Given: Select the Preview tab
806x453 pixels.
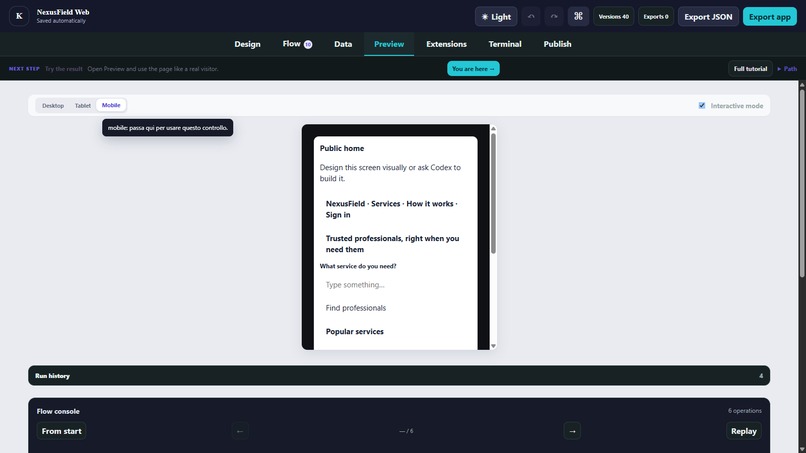Looking at the screenshot, I should [389, 44].
